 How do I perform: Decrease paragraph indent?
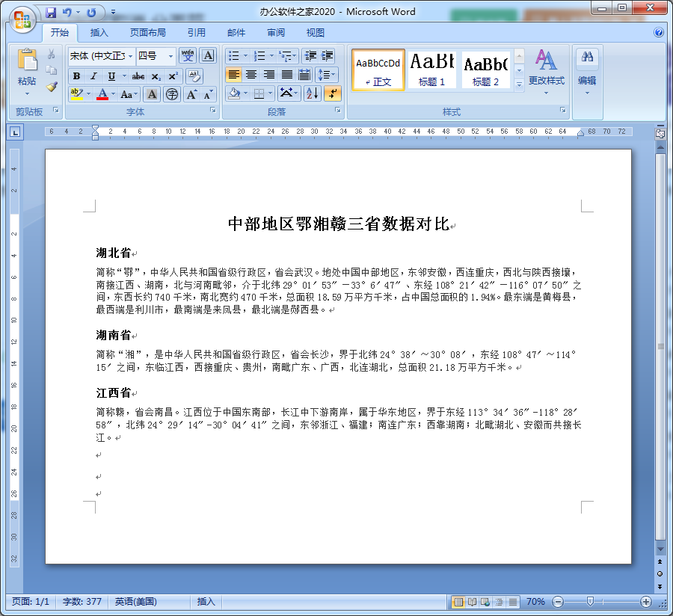(x=310, y=56)
